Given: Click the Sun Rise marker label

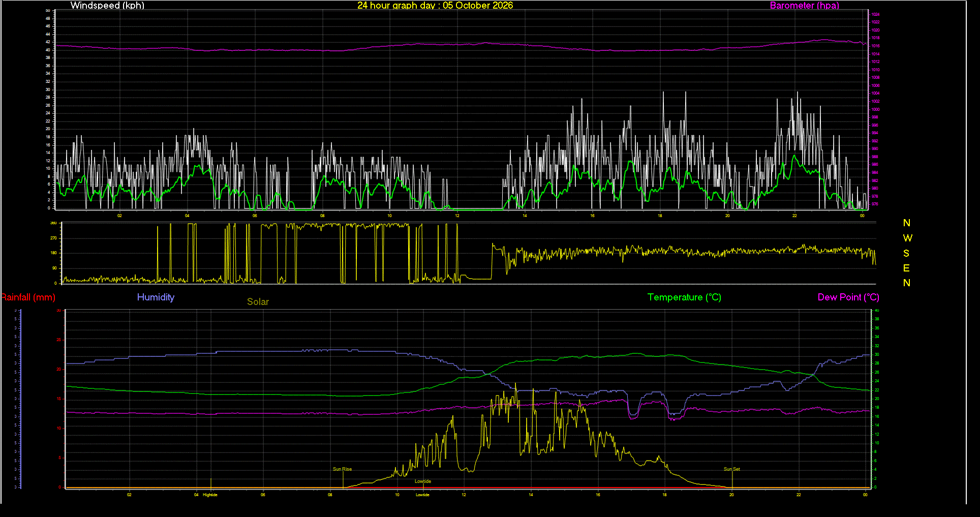Looking at the screenshot, I should pyautogui.click(x=342, y=469).
